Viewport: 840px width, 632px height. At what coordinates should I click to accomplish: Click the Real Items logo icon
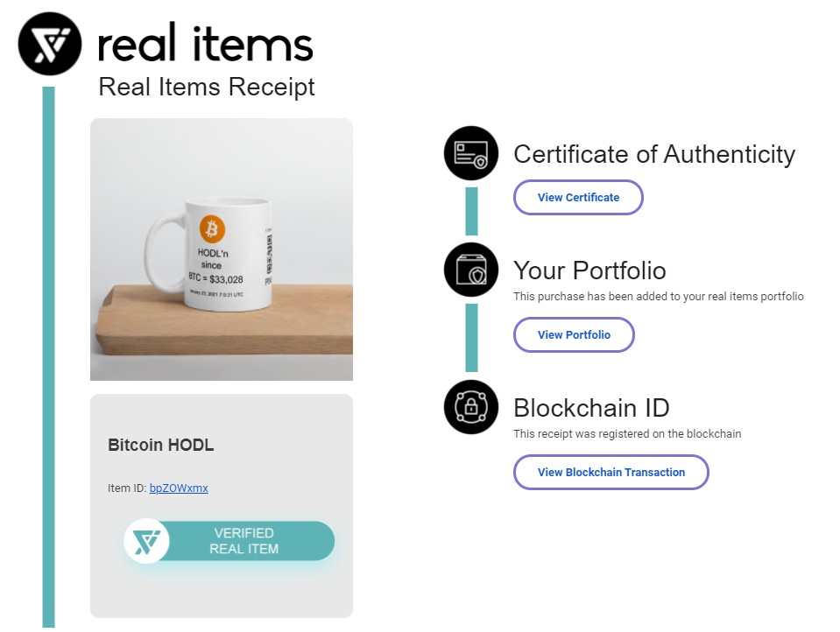point(50,44)
